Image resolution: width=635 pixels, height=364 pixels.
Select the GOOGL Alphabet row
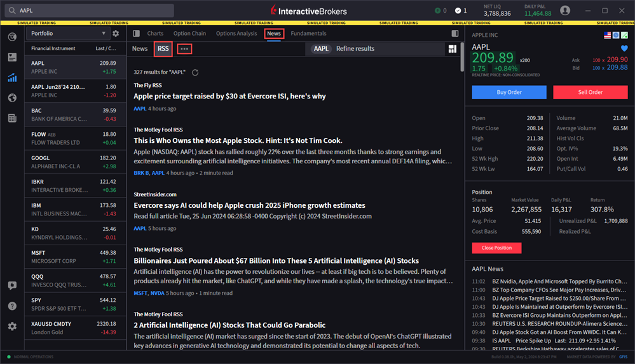click(x=76, y=162)
